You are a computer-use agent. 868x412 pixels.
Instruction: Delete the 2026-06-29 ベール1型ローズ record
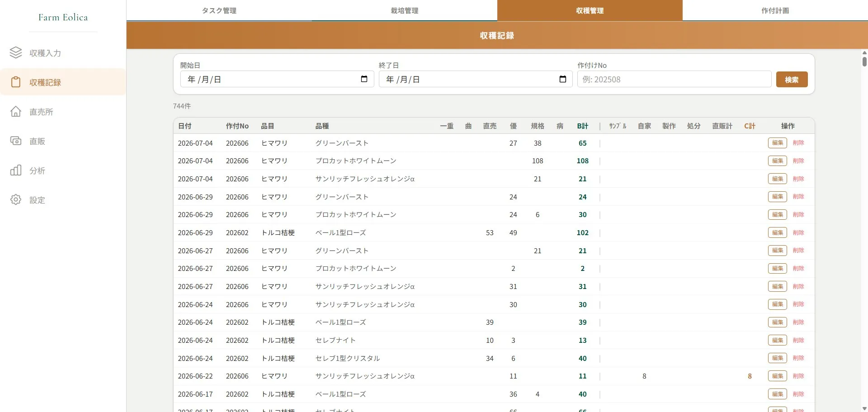pos(798,232)
